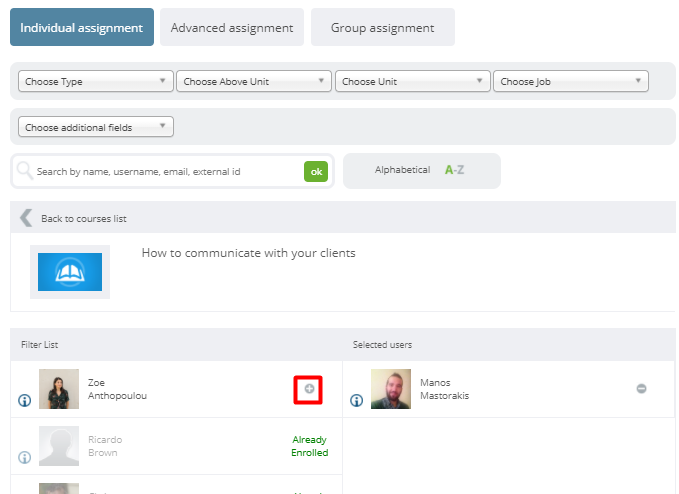This screenshot has width=679, height=494.
Task: Open the Choose Above Unit dropdown
Action: click(x=254, y=81)
